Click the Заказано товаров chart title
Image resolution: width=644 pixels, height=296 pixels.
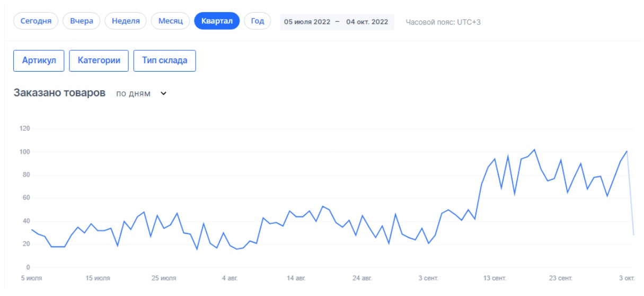(x=59, y=93)
